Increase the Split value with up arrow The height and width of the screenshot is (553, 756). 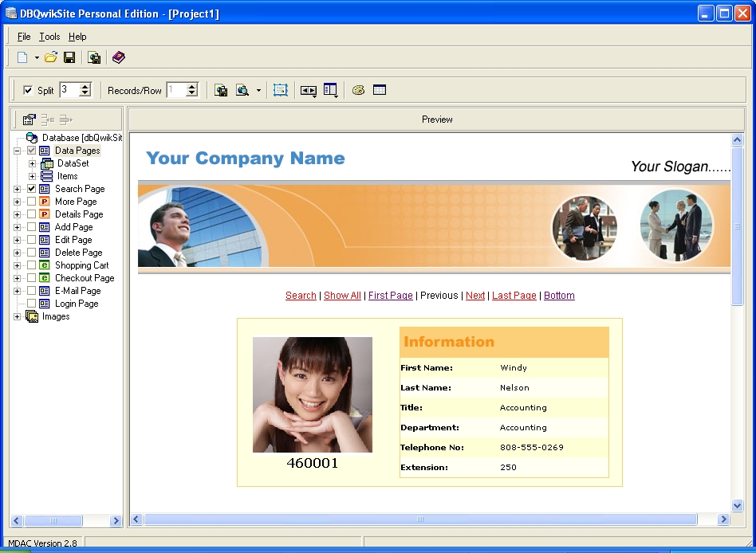85,86
